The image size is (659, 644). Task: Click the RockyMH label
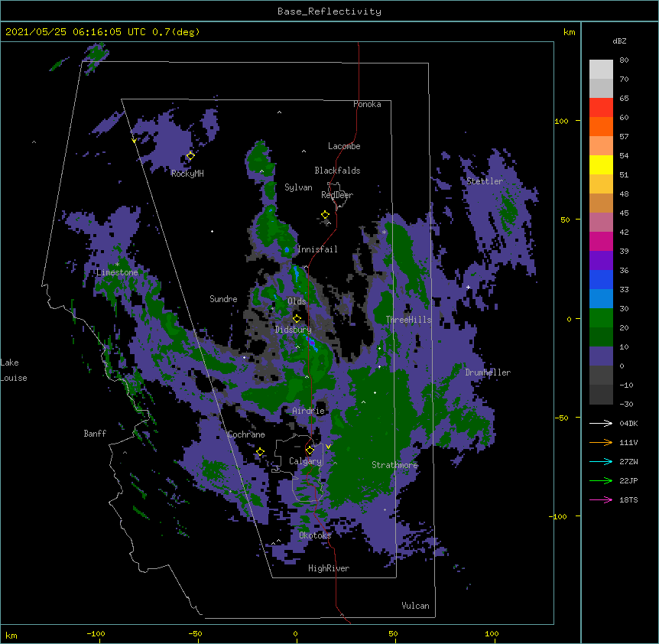pyautogui.click(x=187, y=174)
